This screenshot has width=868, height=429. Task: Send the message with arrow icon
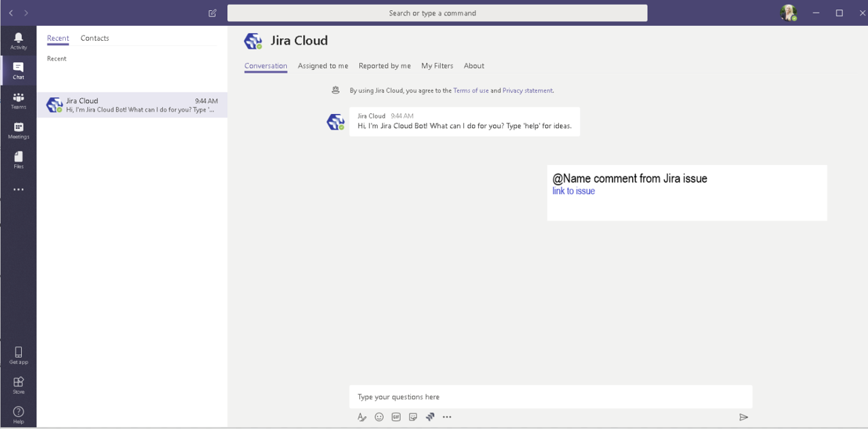(x=743, y=417)
